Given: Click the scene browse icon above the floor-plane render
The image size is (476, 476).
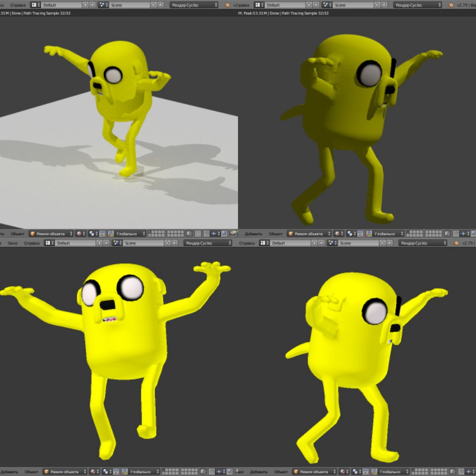Looking at the screenshot, I should [x=103, y=5].
